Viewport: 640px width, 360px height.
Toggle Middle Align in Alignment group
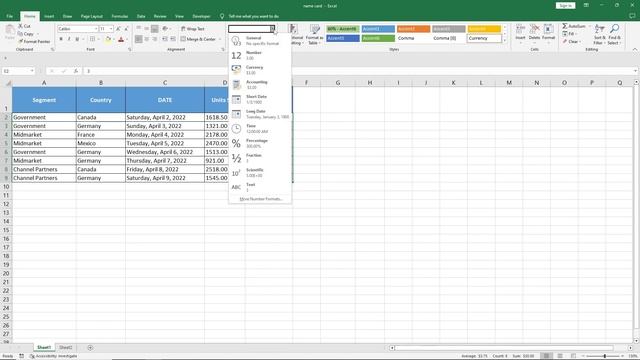[x=147, y=29]
